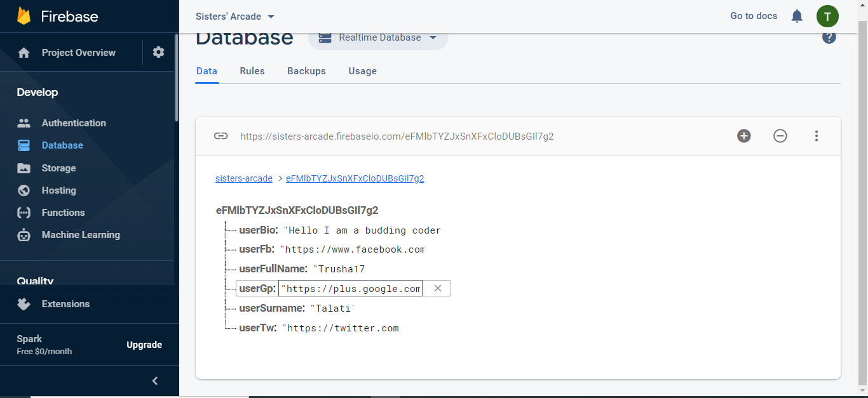Open Sisters' Arcade project dropdown
868x398 pixels.
[235, 17]
